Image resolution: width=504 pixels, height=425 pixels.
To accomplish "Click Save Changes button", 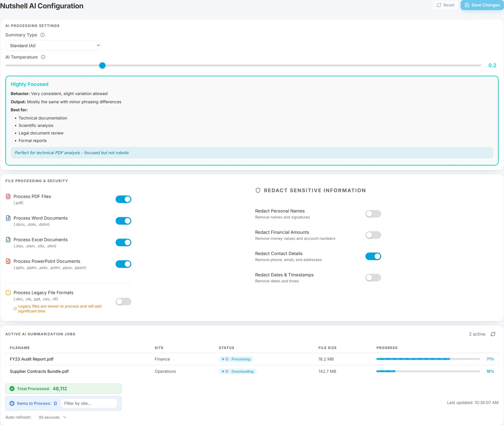I will tap(482, 5).
